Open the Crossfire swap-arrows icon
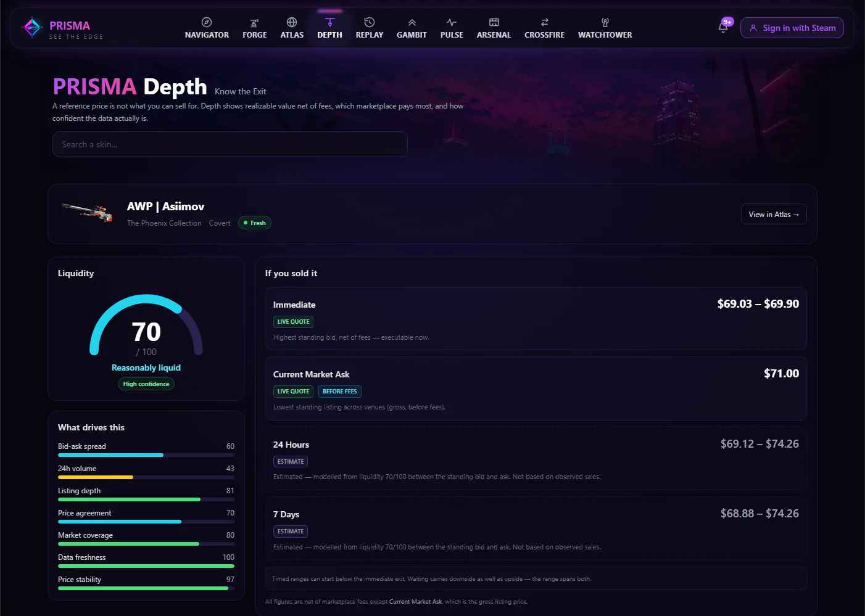 [x=544, y=23]
